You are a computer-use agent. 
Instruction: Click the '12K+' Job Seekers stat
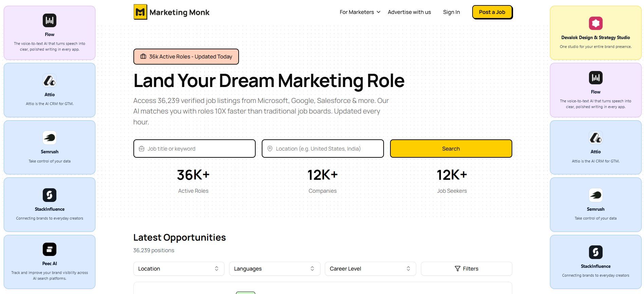click(452, 175)
